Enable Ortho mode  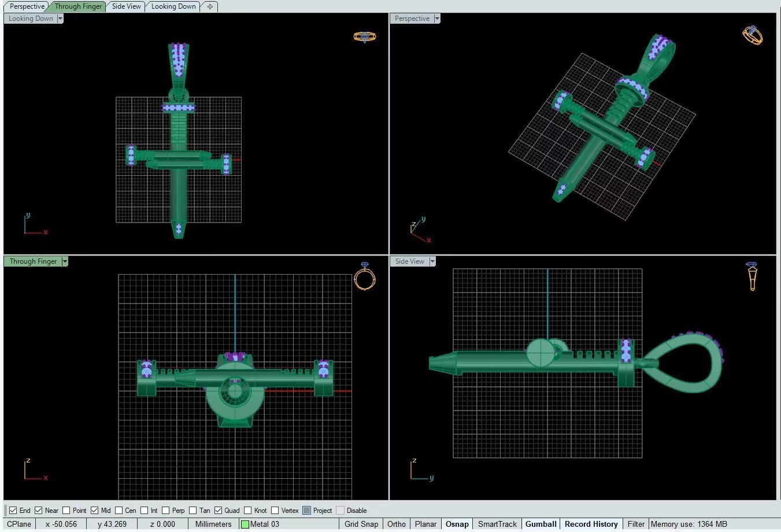click(x=397, y=524)
